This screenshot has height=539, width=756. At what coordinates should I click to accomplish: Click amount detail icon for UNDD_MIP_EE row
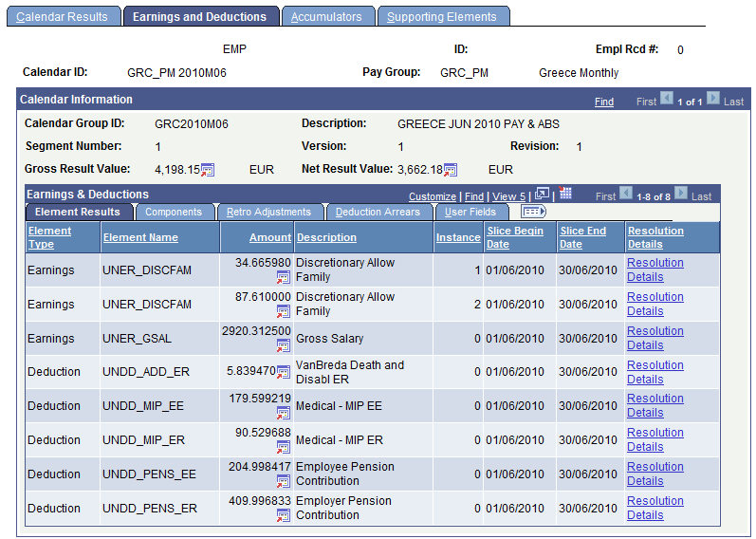tap(284, 413)
